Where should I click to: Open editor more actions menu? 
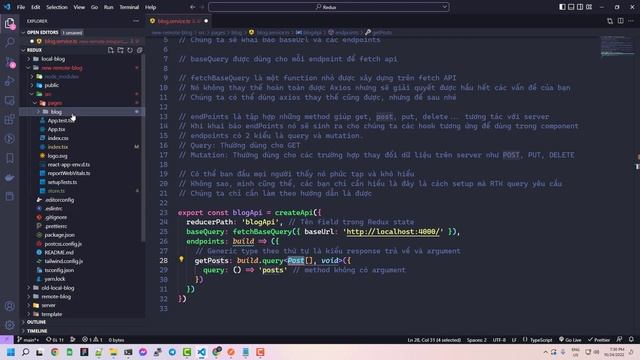point(631,21)
